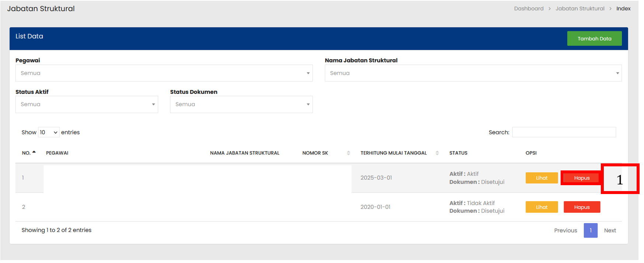Sort by Nomor SK column arrows
Screen dimensions: 644x263
348,153
